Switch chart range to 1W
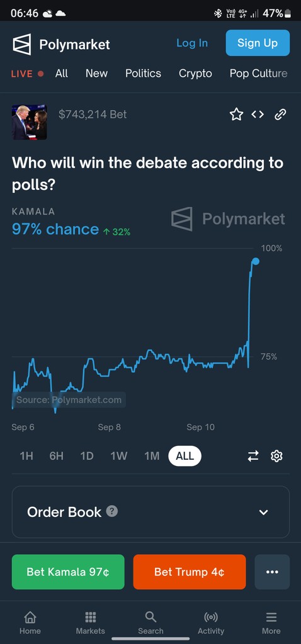Image resolution: width=301 pixels, height=644 pixels. pyautogui.click(x=119, y=456)
